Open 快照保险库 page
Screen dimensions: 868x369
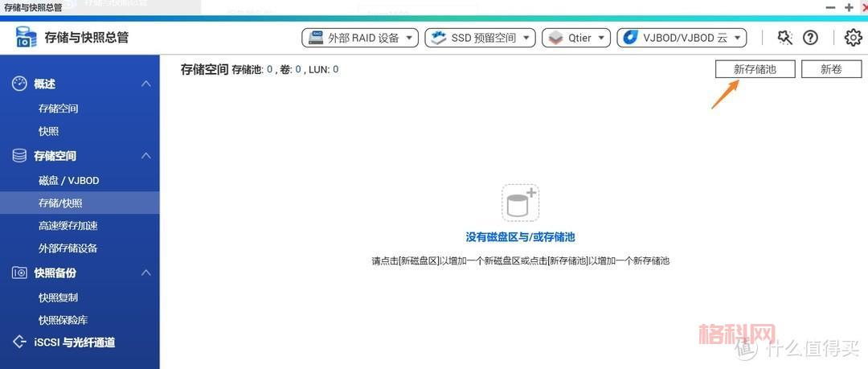click(x=63, y=320)
